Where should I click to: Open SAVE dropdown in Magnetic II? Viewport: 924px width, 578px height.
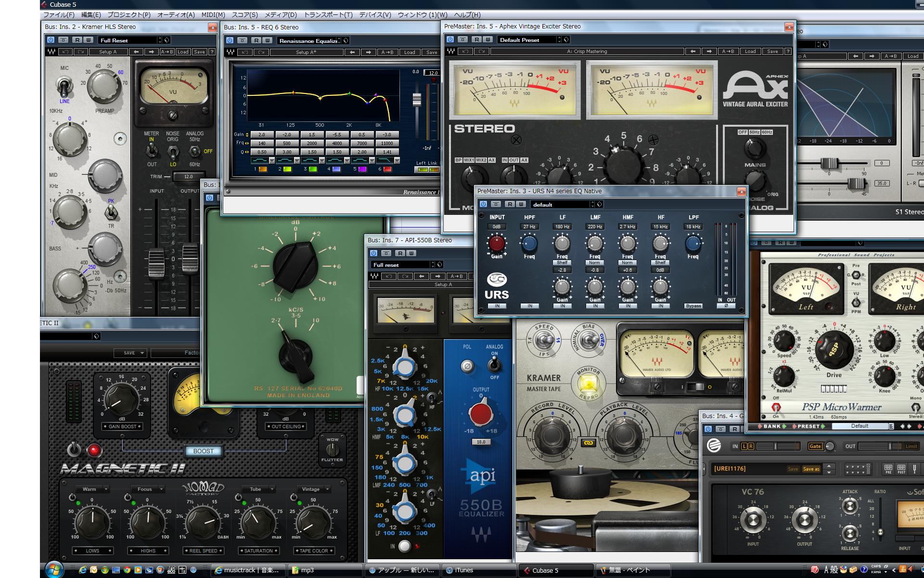click(x=130, y=353)
